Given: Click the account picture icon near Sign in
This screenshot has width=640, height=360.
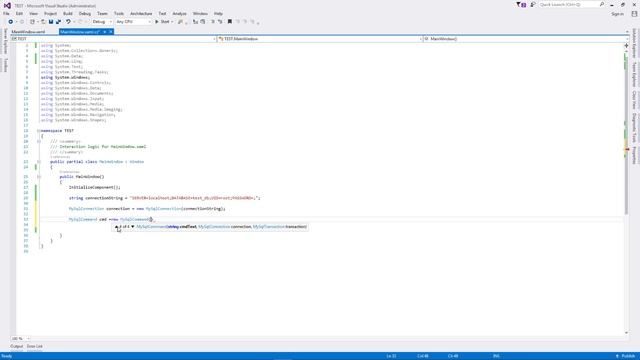Looking at the screenshot, I should point(634,13).
